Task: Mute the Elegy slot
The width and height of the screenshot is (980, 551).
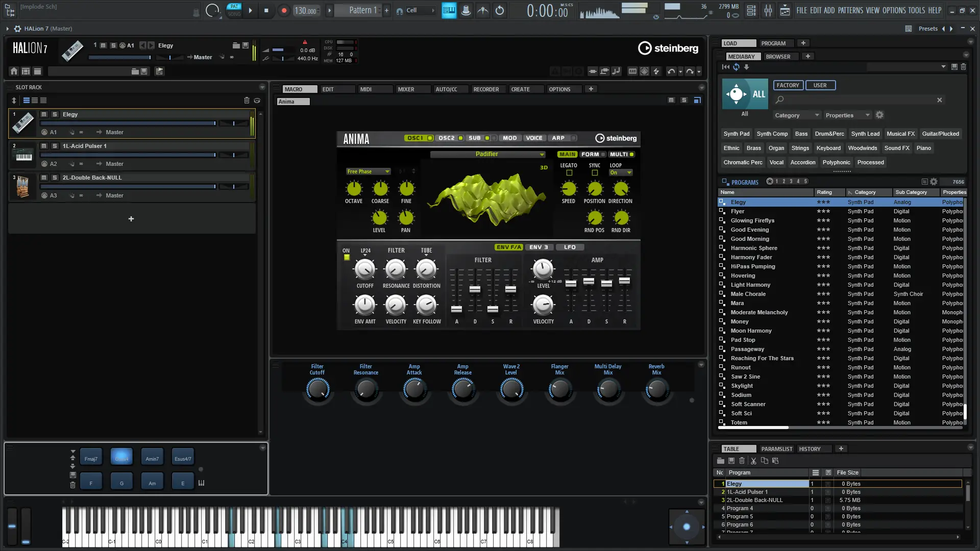Action: point(44,114)
